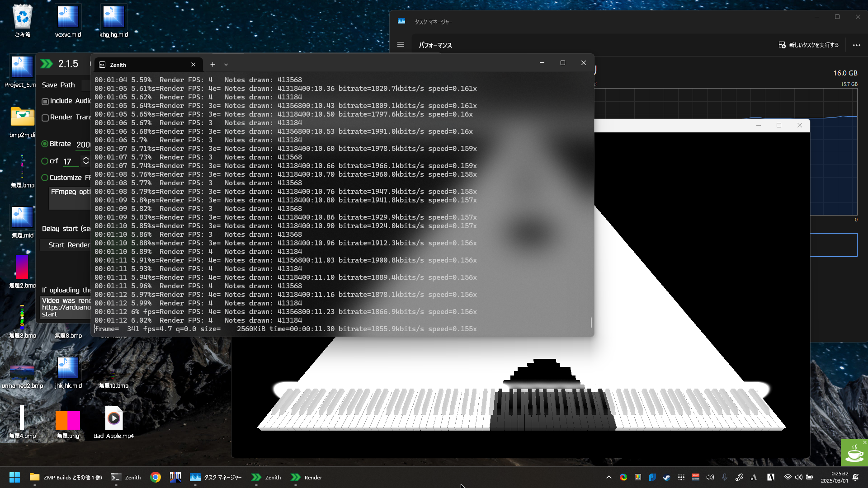Open the Windows Start menu
Viewport: 868px width, 488px height.
point(14,477)
